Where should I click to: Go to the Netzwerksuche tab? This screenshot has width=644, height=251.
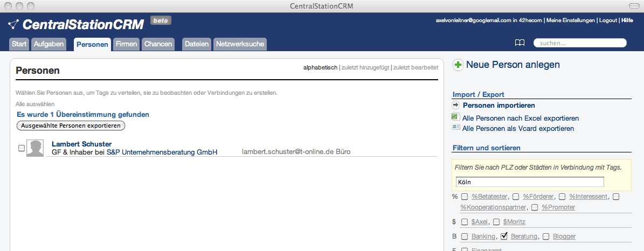(240, 44)
